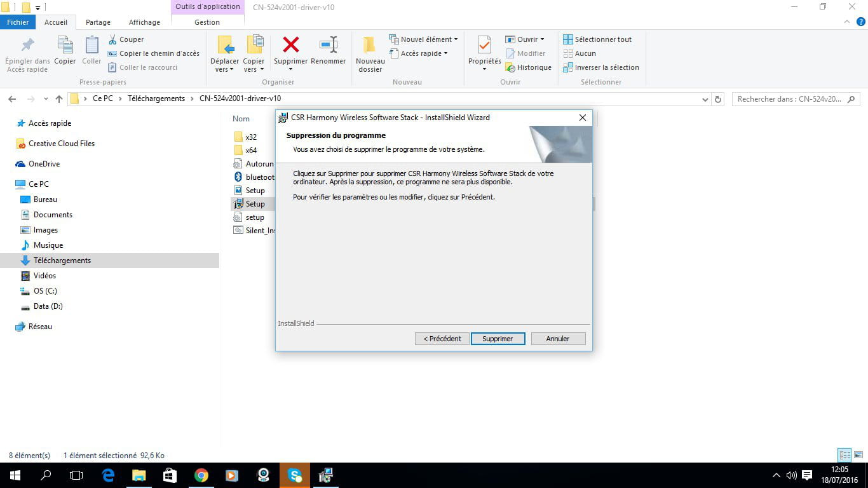Open Accès rapide ribbon dropdown
This screenshot has height=488, width=868.
418,53
